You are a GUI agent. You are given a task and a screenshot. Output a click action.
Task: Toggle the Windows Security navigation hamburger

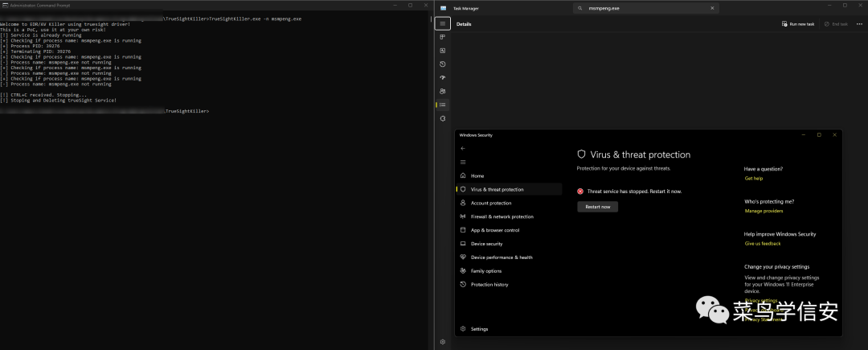463,163
